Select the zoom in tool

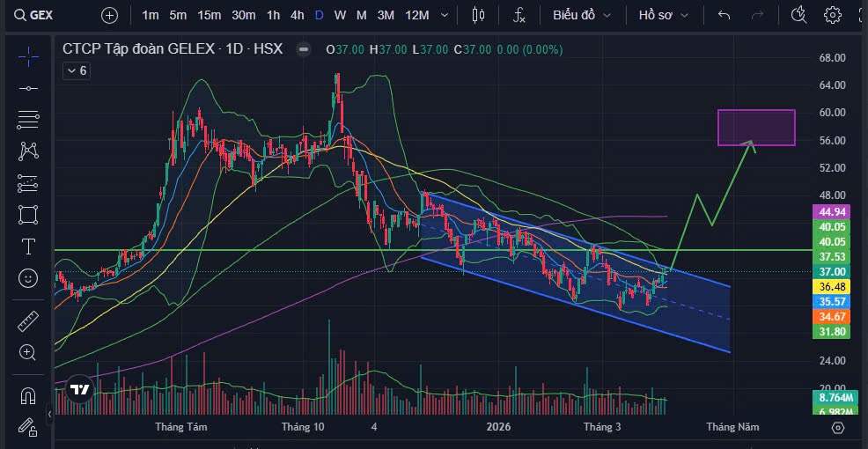click(27, 352)
